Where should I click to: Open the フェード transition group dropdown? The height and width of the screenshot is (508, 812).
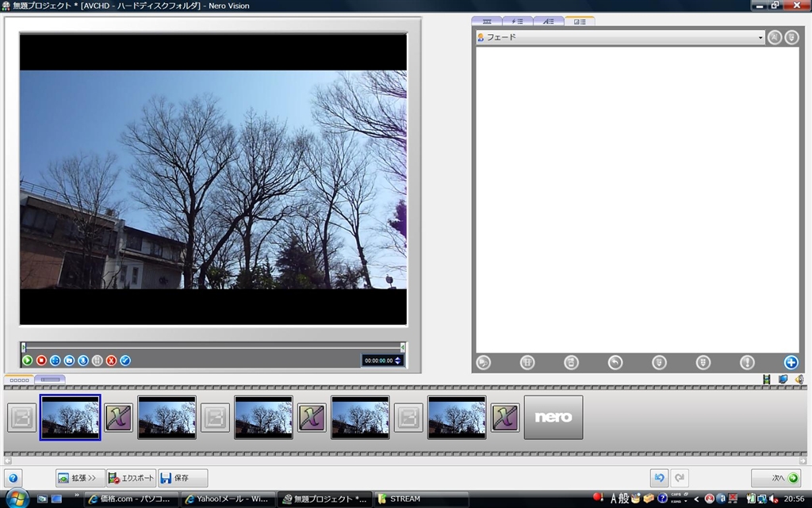[x=620, y=37]
